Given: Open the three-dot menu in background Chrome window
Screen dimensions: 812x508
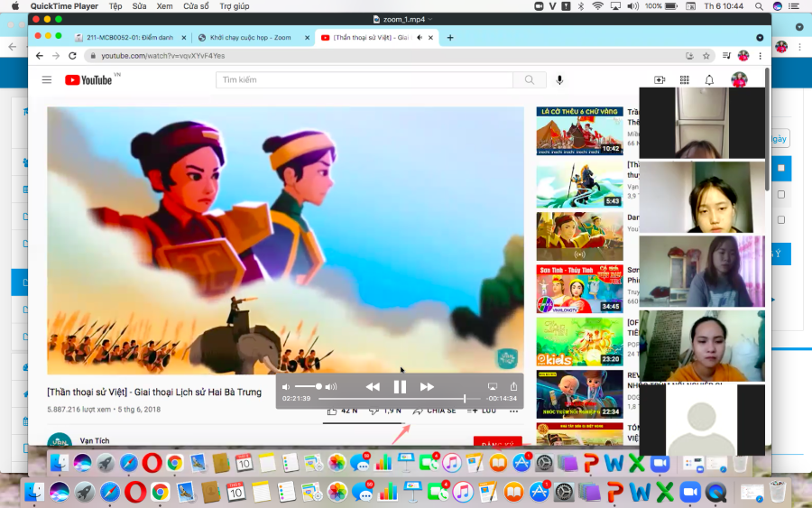Looking at the screenshot, I should point(799,47).
